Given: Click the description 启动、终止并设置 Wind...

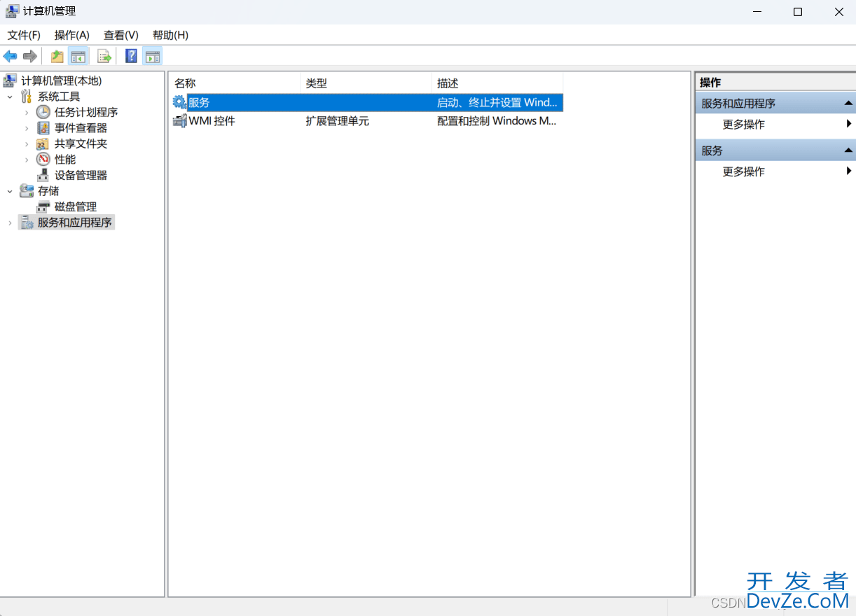Looking at the screenshot, I should [x=497, y=102].
